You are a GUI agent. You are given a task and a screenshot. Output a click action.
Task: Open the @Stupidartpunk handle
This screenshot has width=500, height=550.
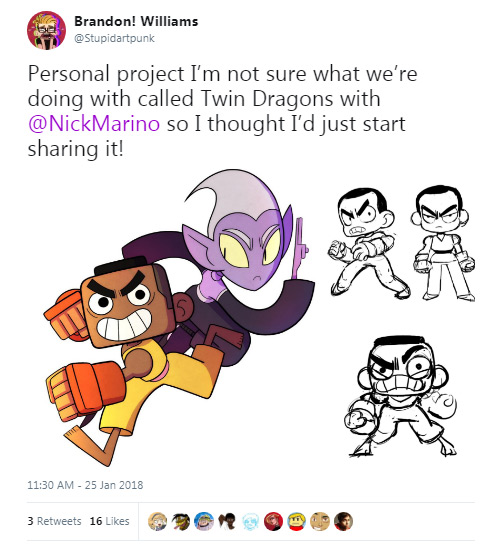point(114,38)
